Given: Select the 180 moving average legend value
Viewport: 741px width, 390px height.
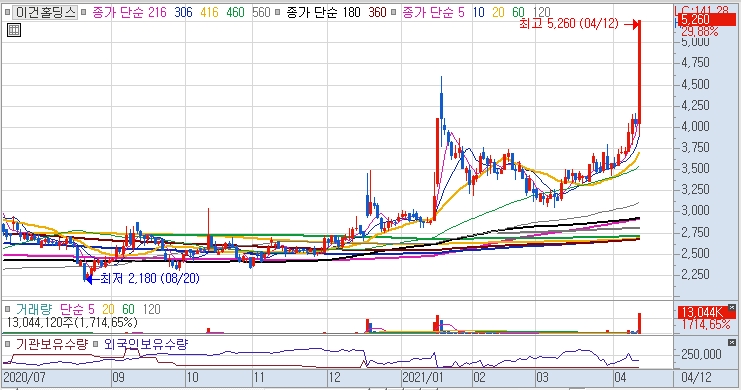Looking at the screenshot, I should click(352, 12).
